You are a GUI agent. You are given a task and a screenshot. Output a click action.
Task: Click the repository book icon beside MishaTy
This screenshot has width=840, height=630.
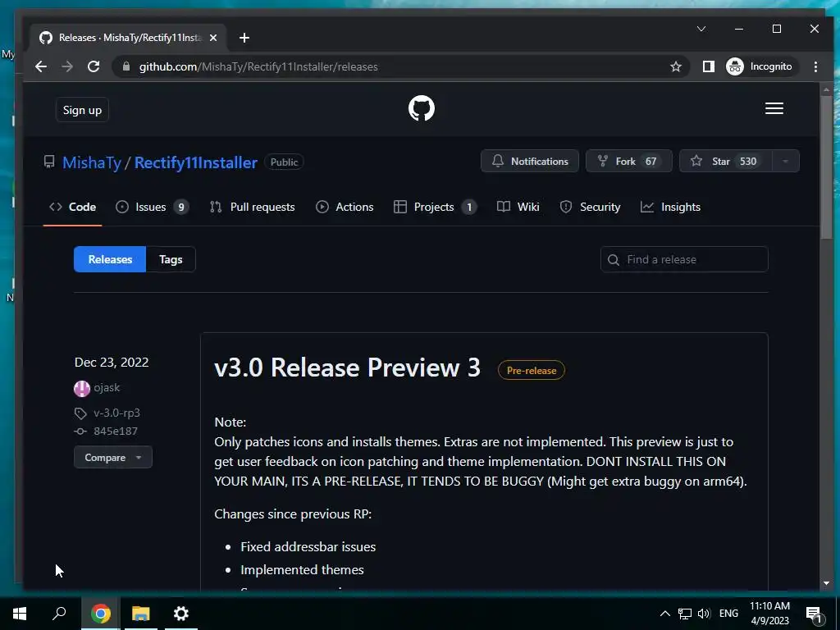[49, 162]
